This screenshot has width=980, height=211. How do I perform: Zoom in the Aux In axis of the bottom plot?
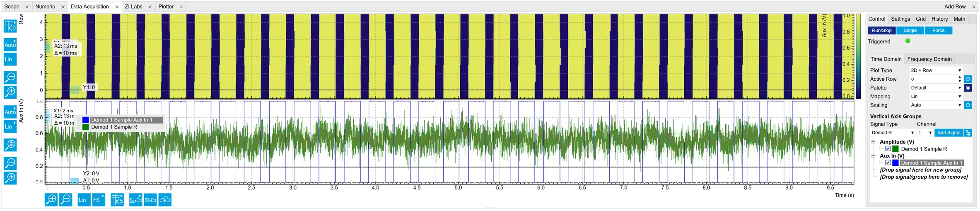(10, 178)
